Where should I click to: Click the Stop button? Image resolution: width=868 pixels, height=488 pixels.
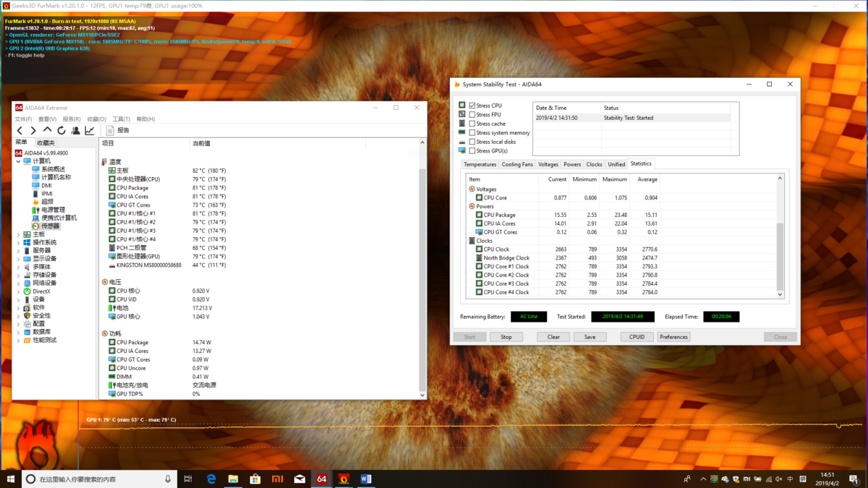pyautogui.click(x=506, y=337)
